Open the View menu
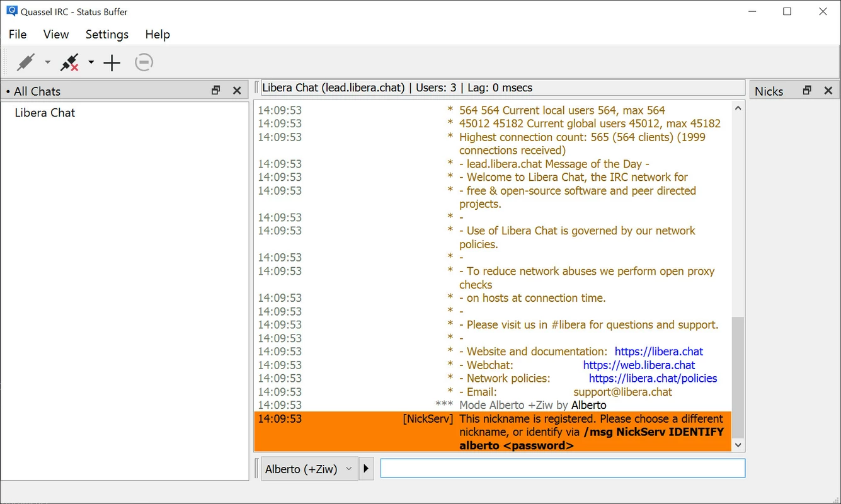 [56, 35]
